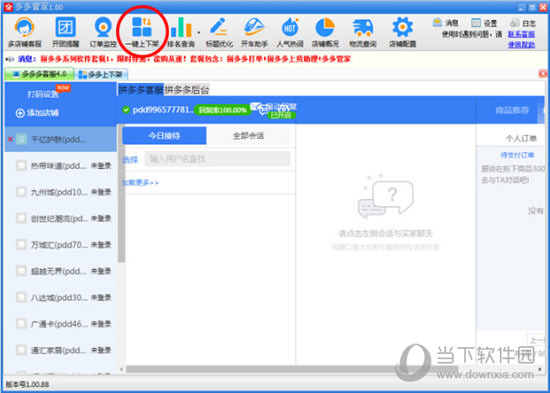Screen dimensions: 550x393
Task: Select the 今日接待 tab
Action: coord(164,135)
